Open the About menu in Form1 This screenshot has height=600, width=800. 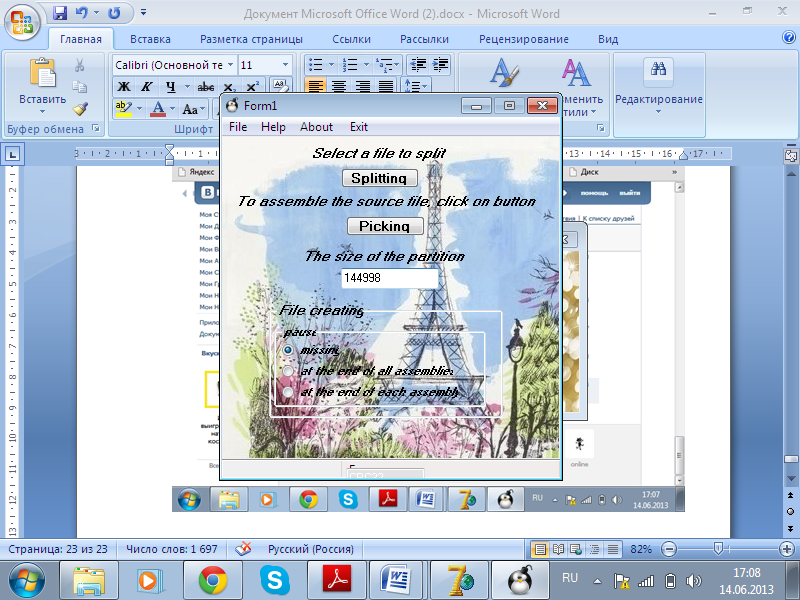[x=316, y=127]
